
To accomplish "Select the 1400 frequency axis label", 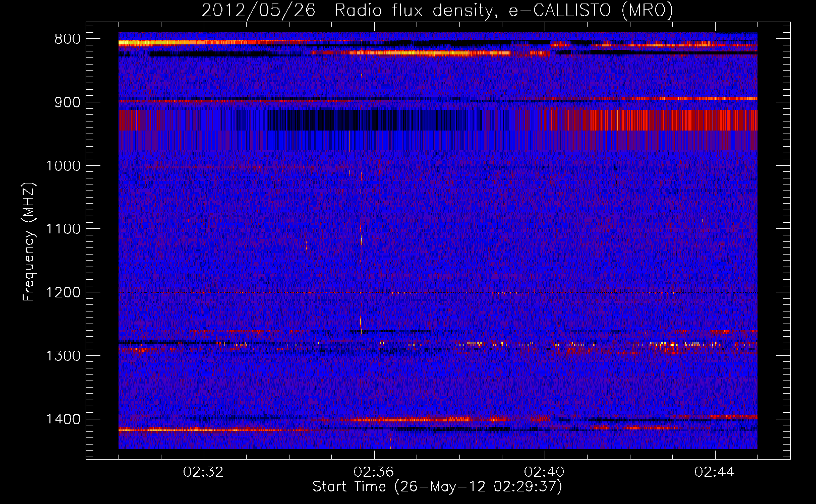I will click(63, 419).
